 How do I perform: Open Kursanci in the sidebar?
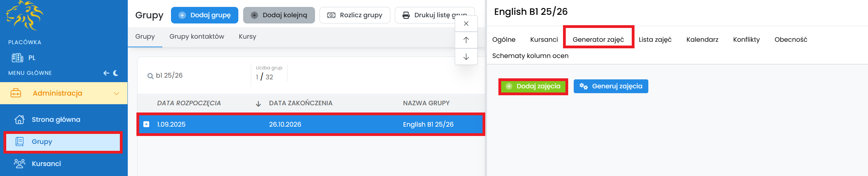(46, 164)
